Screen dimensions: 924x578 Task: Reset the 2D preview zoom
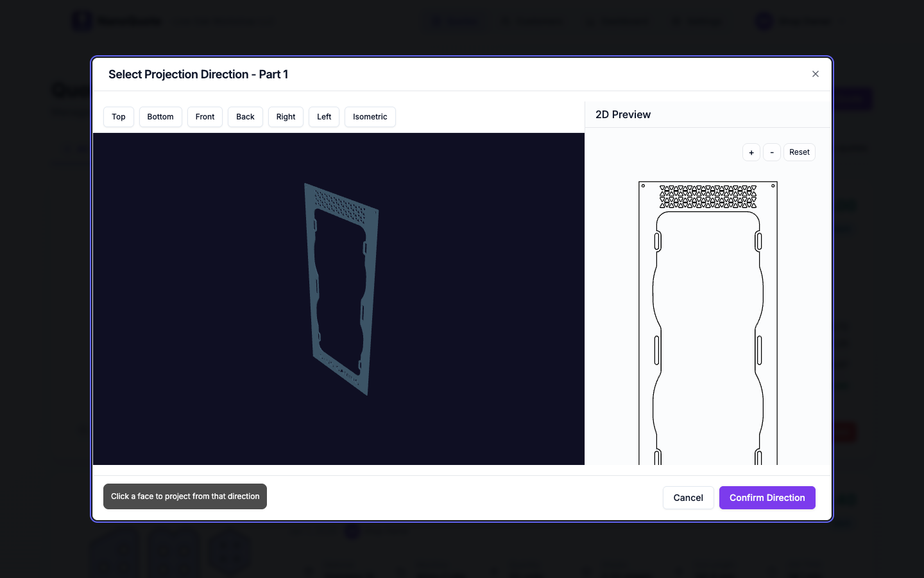click(x=799, y=152)
